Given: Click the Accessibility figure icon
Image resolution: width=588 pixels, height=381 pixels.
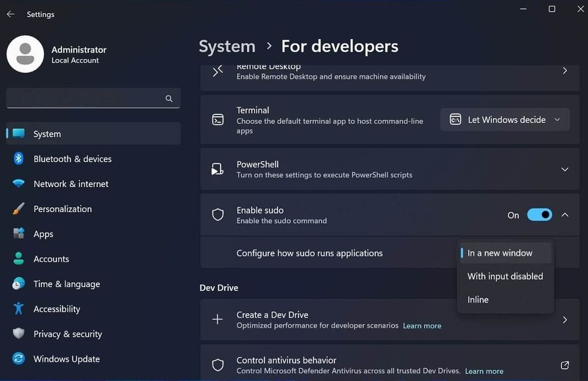Looking at the screenshot, I should 18,308.
